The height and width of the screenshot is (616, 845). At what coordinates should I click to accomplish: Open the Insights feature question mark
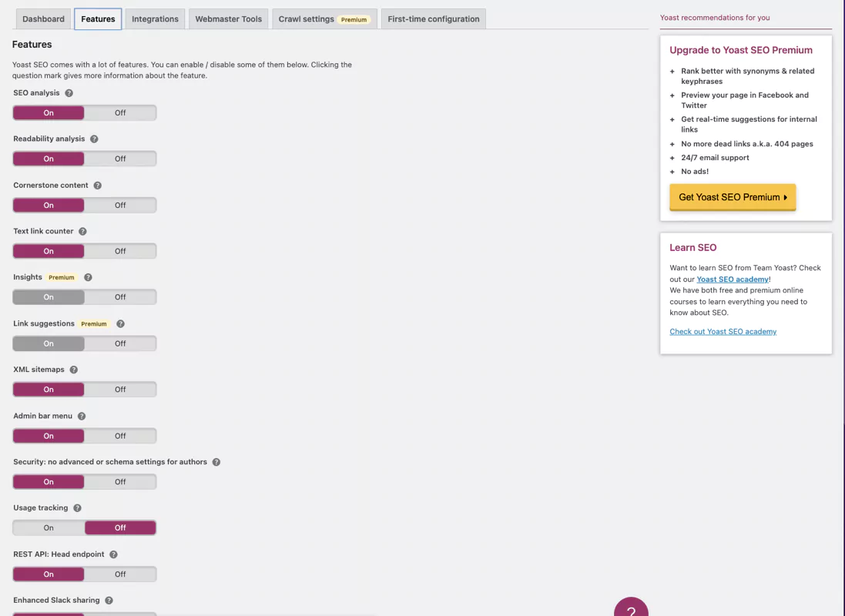coord(89,277)
